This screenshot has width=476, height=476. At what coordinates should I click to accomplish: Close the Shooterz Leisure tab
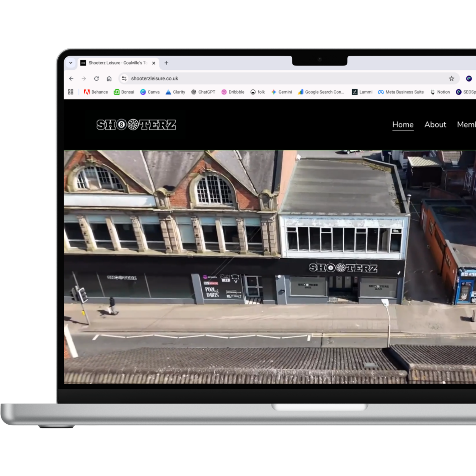(154, 63)
